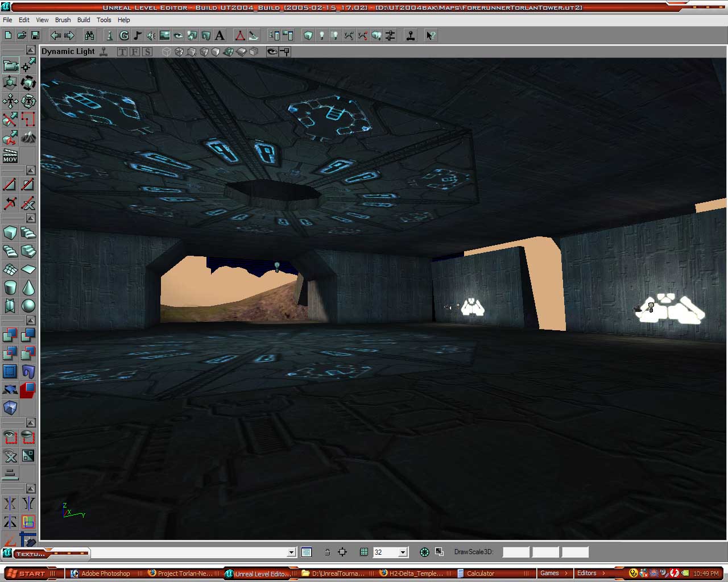Select Actor Scaling mode
The width and height of the screenshot is (728, 582).
[x=10, y=84]
